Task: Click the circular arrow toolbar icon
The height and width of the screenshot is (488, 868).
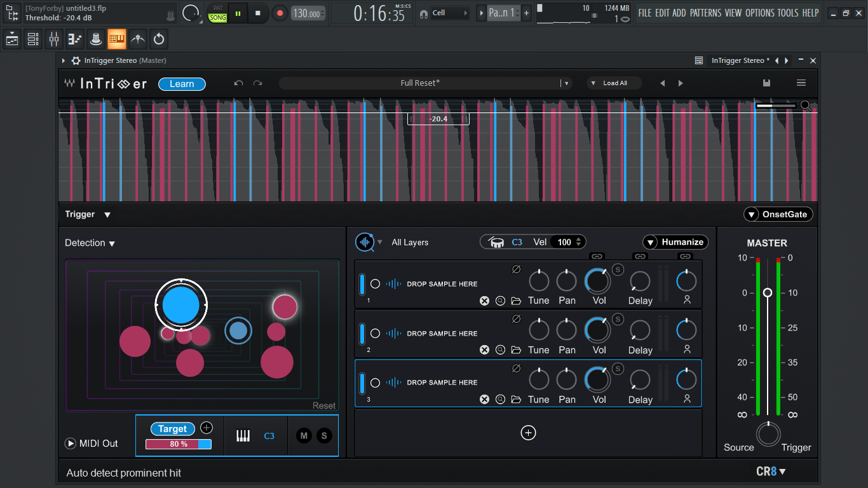Action: tap(159, 39)
